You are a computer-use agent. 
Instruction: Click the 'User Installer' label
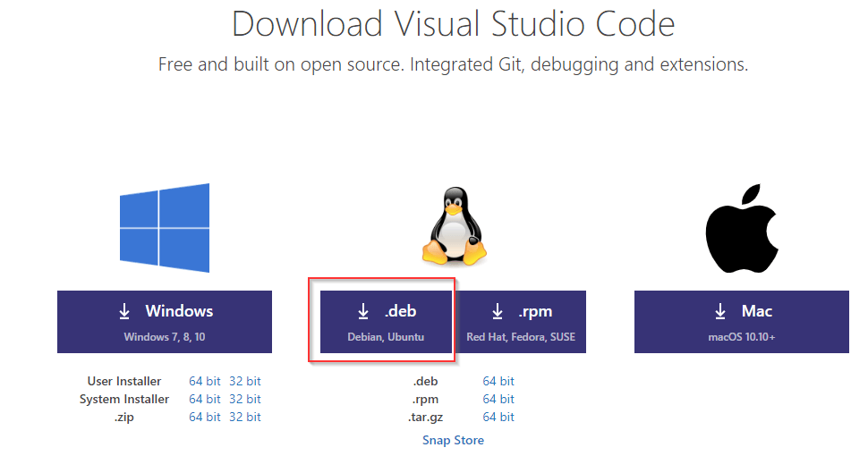(124, 381)
